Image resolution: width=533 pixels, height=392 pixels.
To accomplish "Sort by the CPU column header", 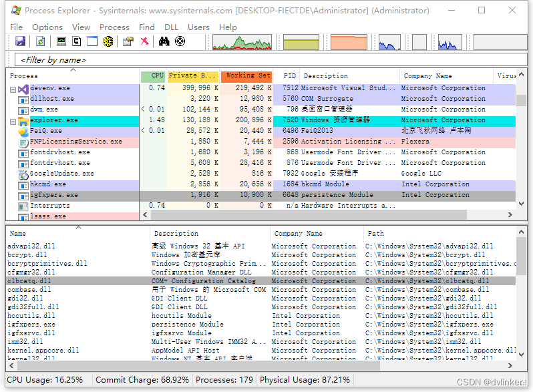I will click(153, 76).
